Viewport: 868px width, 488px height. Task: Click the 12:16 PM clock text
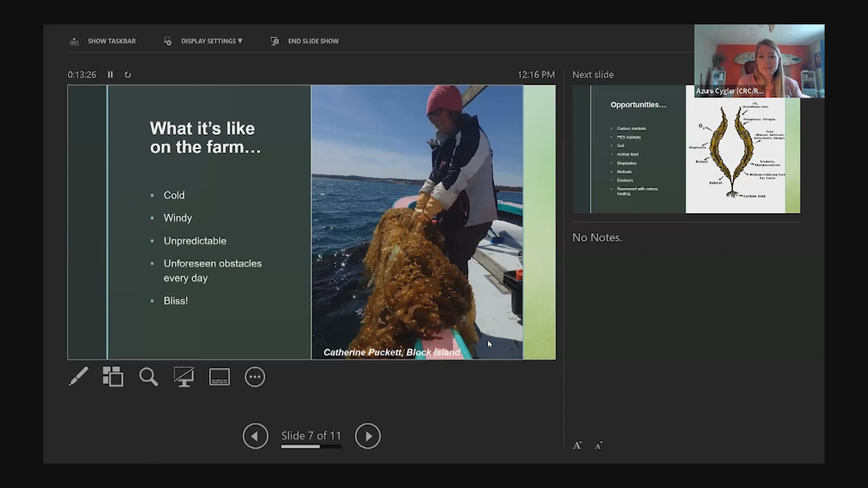tap(536, 75)
